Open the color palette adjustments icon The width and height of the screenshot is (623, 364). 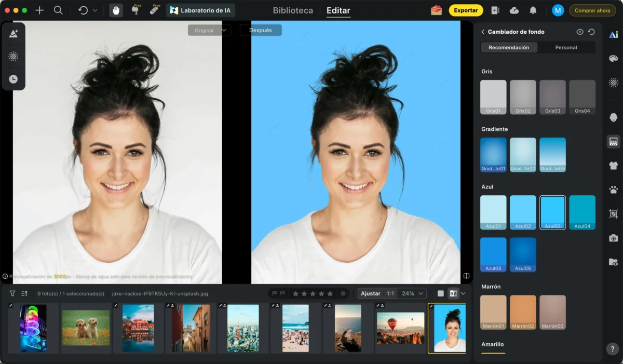pos(613,59)
